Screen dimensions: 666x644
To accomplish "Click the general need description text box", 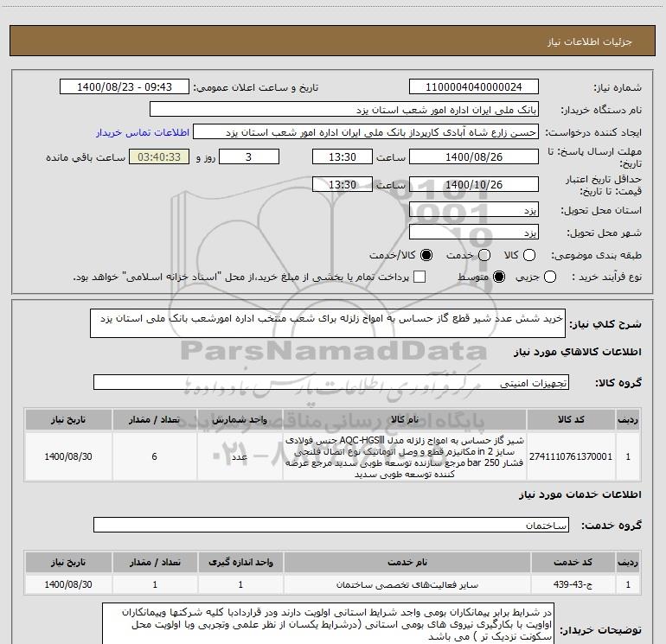I will click(x=328, y=323).
